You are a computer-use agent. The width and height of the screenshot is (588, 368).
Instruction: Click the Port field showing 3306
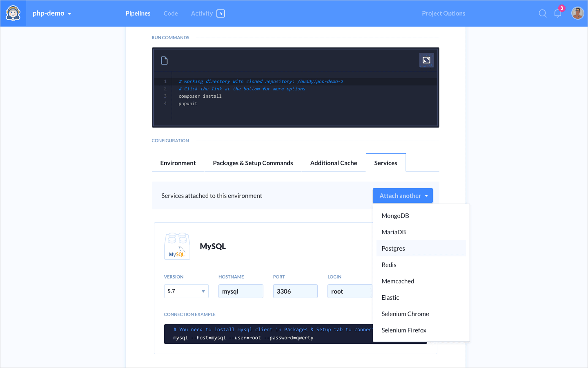click(x=295, y=291)
